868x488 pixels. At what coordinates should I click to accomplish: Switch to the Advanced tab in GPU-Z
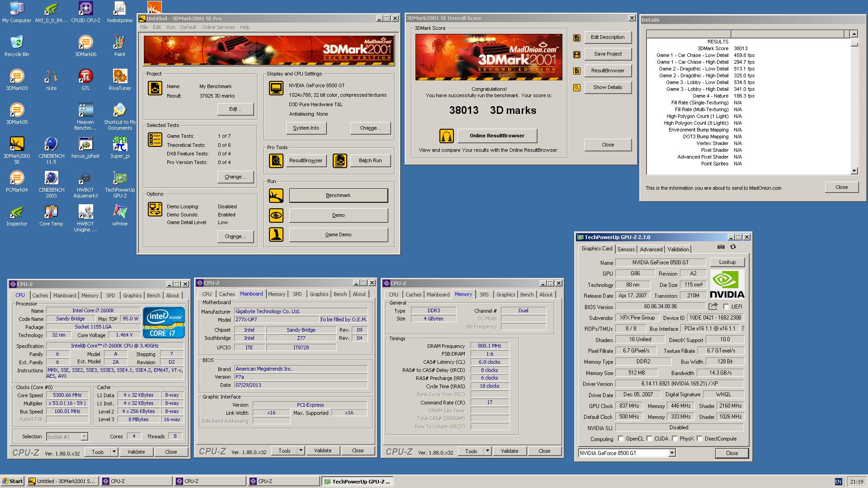651,249
